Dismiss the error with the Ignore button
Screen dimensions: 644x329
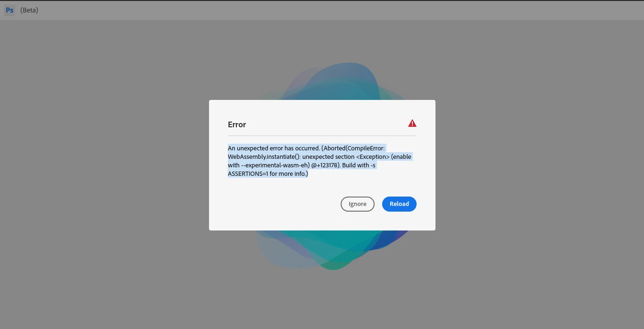358,204
